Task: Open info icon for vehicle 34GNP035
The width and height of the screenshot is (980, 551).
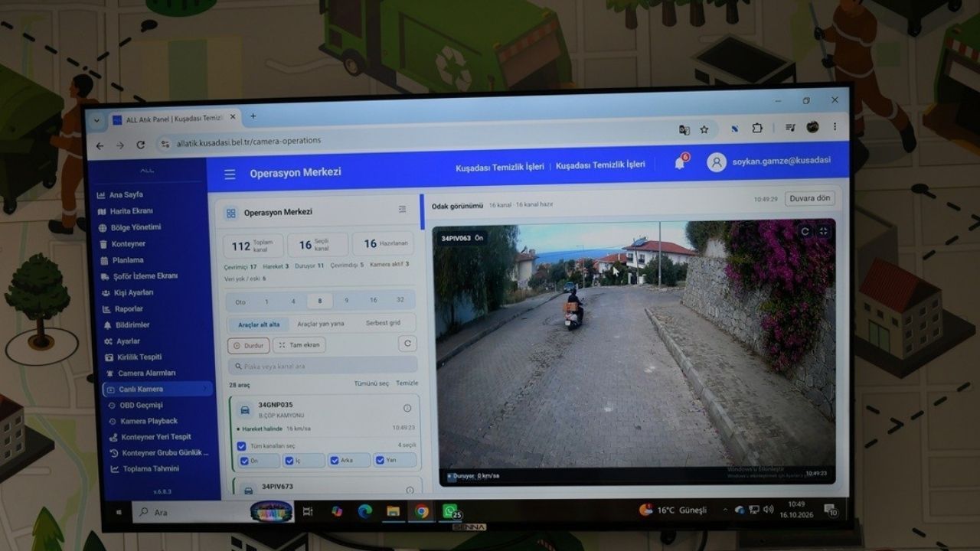Action: pos(407,408)
